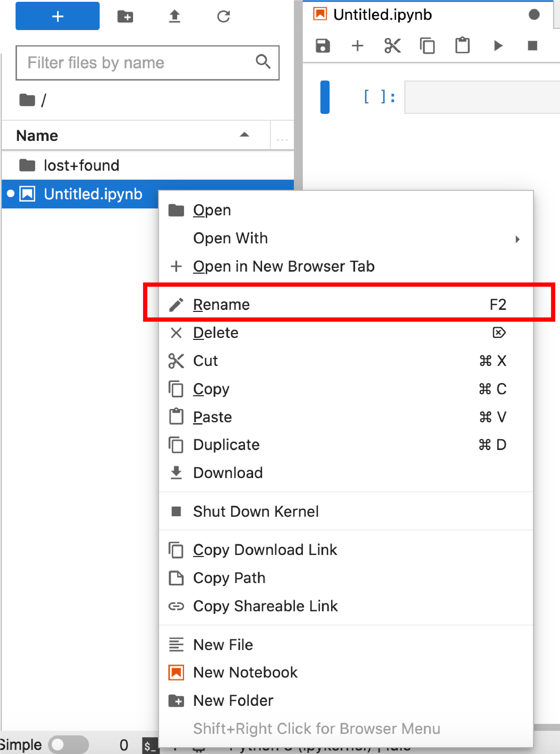The height and width of the screenshot is (754, 560).
Task: Click the blue new launcher plus button
Action: (57, 16)
